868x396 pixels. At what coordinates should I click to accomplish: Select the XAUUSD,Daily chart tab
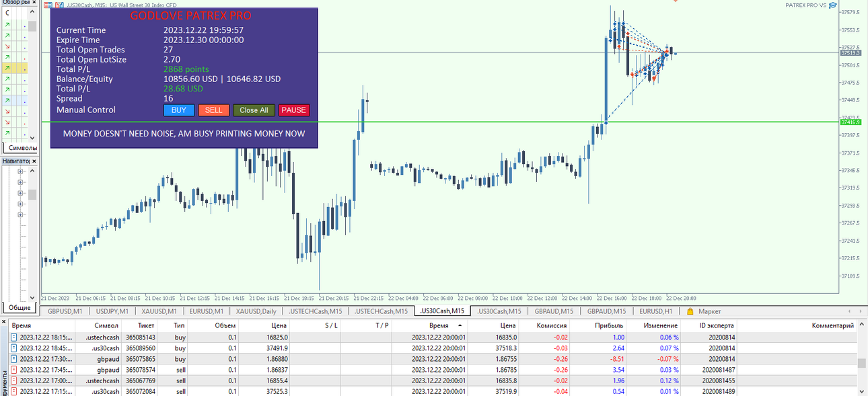pyautogui.click(x=256, y=311)
